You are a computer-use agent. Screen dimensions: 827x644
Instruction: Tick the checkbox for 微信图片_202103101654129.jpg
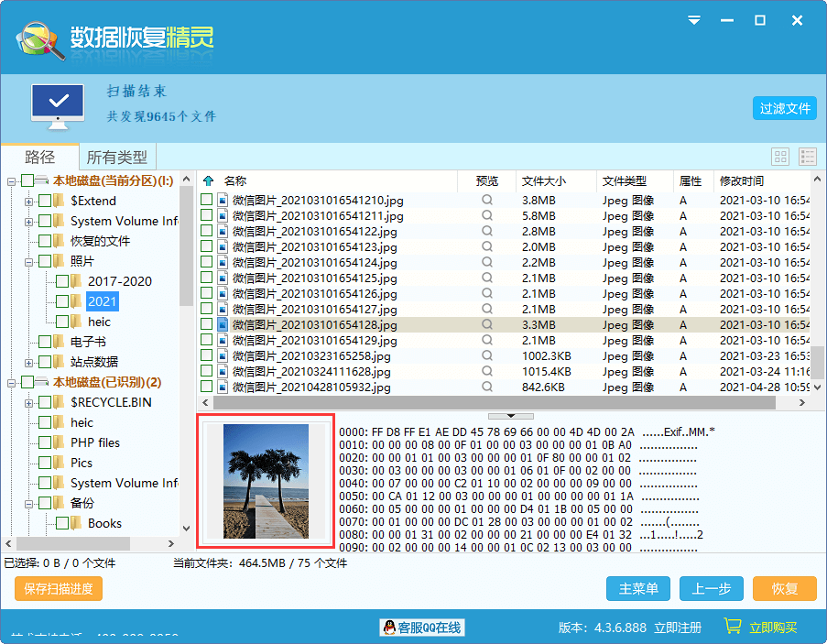[x=206, y=340]
